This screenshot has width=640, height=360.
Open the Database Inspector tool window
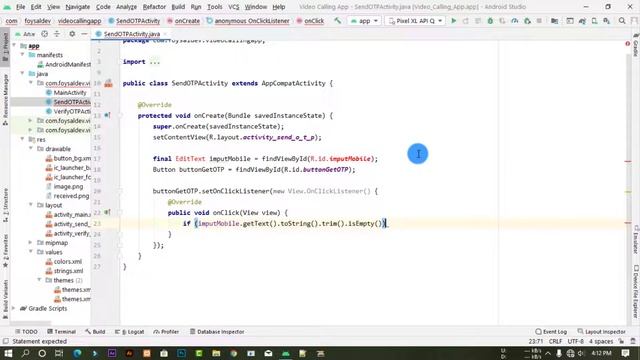pyautogui.click(x=217, y=331)
